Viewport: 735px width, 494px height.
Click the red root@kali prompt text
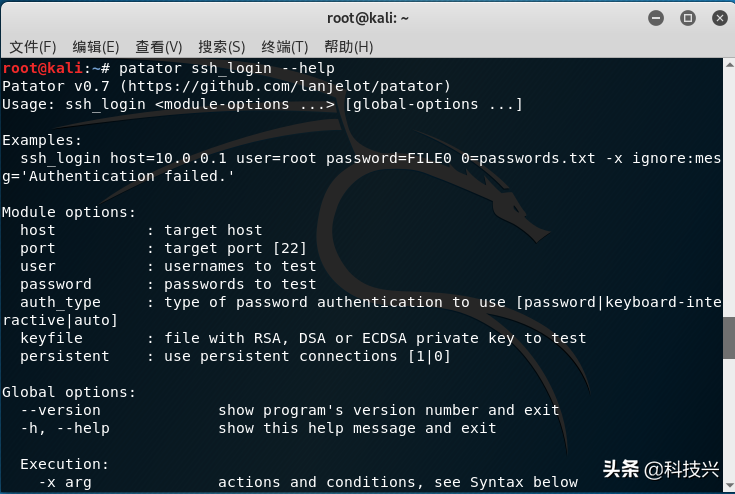coord(42,68)
